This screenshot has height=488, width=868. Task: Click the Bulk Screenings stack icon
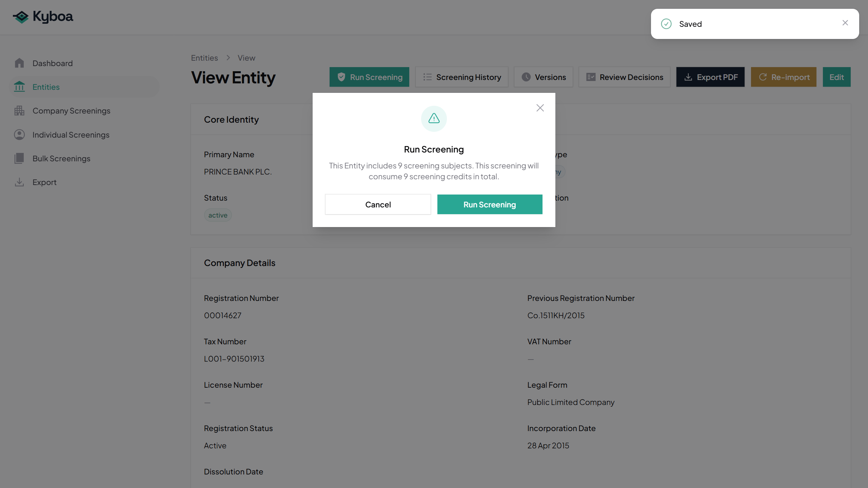(19, 158)
